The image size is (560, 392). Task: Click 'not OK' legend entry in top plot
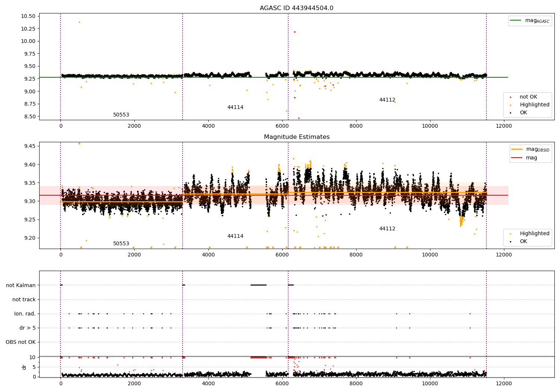tap(528, 97)
